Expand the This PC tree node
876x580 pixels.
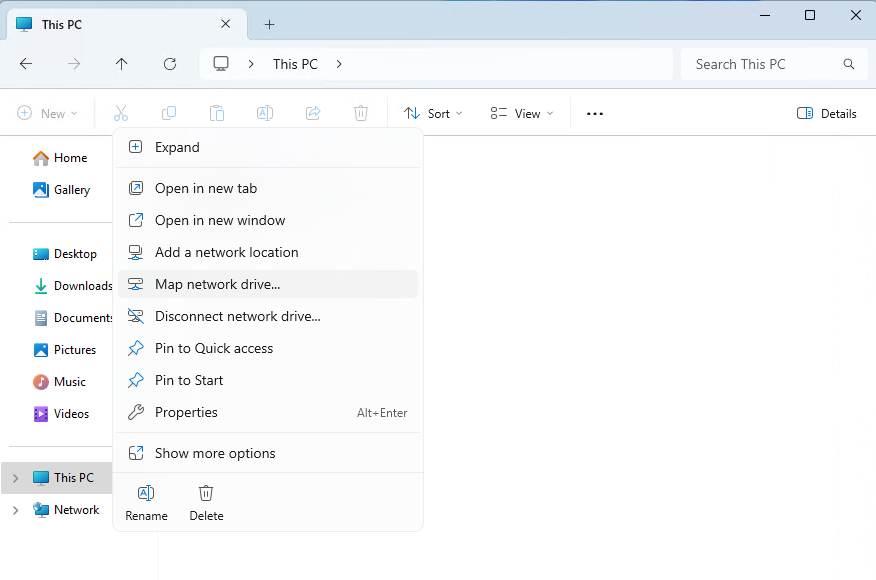(x=15, y=478)
